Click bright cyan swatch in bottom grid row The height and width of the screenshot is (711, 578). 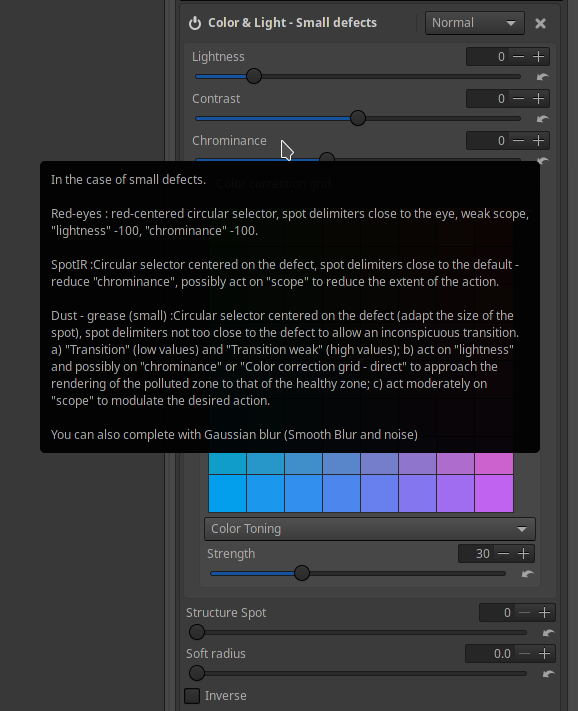coord(227,493)
